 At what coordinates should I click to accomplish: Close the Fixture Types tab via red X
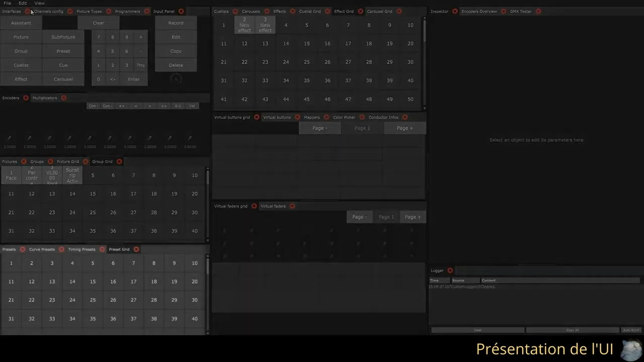[108, 11]
